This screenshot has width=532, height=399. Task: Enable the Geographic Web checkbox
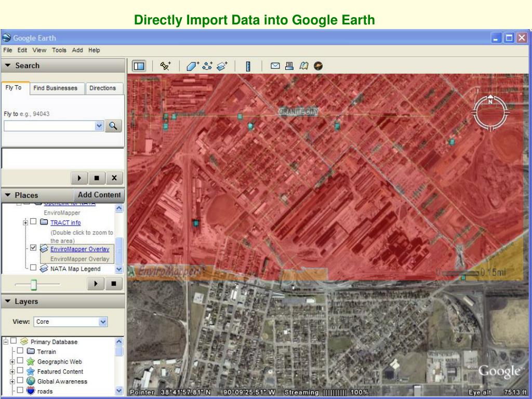pos(20,361)
